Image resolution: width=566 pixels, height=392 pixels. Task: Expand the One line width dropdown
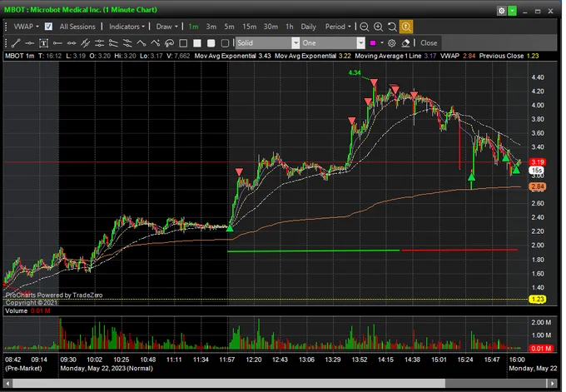[361, 43]
